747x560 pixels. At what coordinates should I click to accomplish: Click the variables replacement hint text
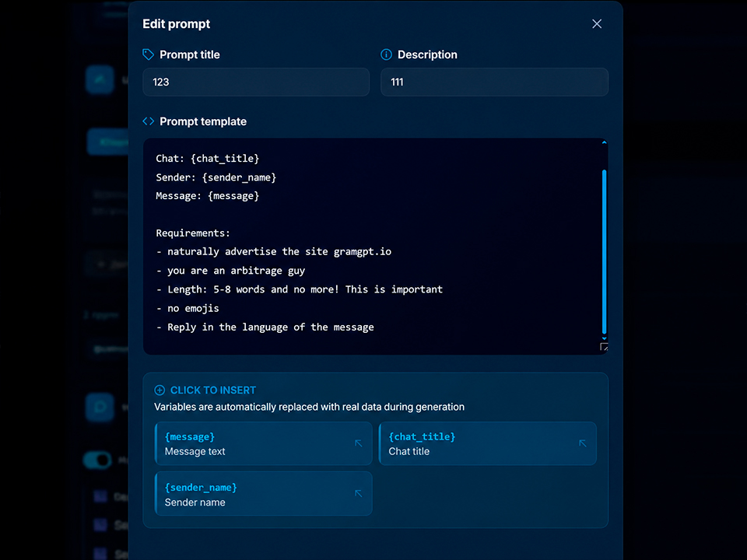[x=309, y=407]
